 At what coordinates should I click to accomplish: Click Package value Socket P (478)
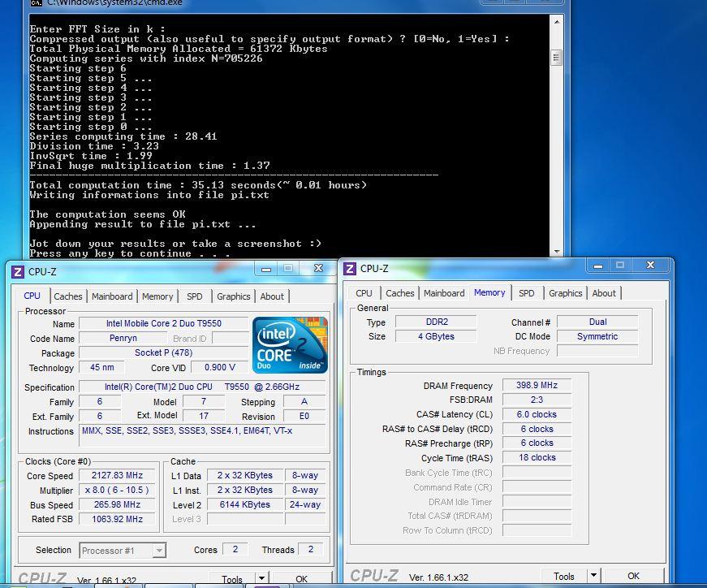(164, 352)
